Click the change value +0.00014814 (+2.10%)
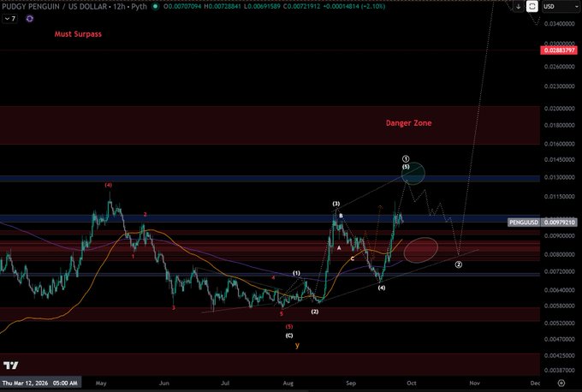Image resolution: width=582 pixels, height=392 pixels. 354,6
